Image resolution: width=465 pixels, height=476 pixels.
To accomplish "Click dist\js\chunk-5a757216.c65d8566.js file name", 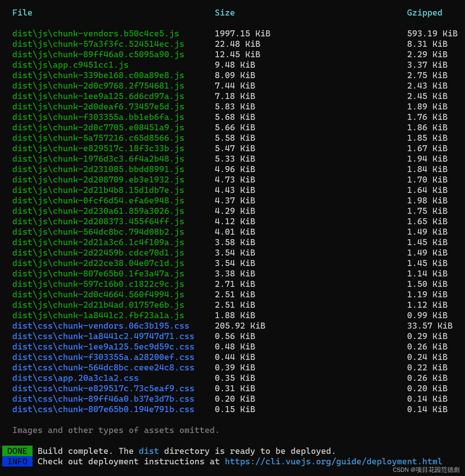I will 98,138.
